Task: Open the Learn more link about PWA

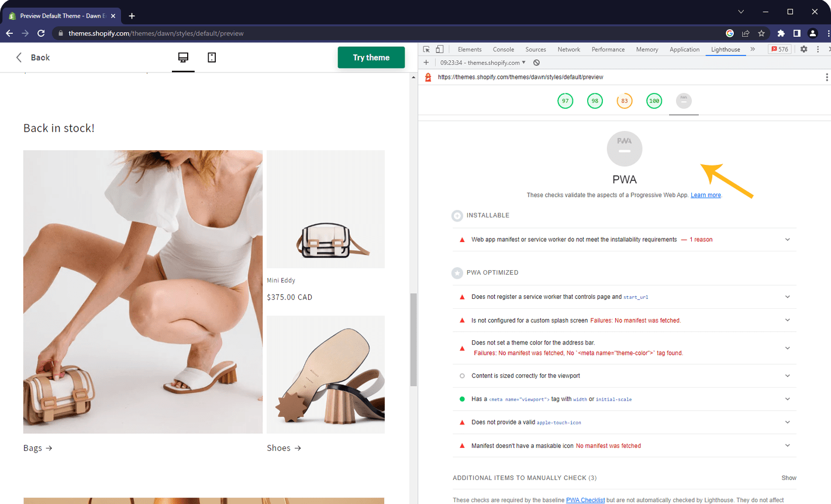Action: 706,195
